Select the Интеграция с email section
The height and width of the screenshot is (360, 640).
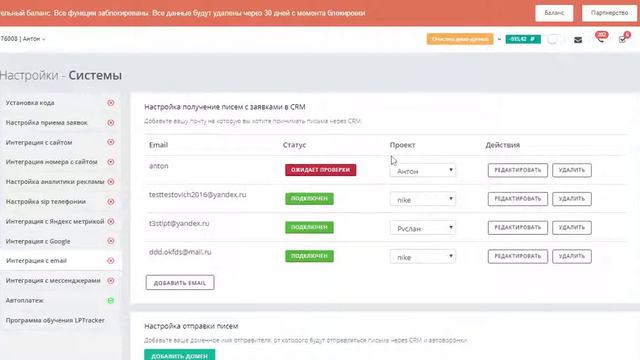pos(36,261)
